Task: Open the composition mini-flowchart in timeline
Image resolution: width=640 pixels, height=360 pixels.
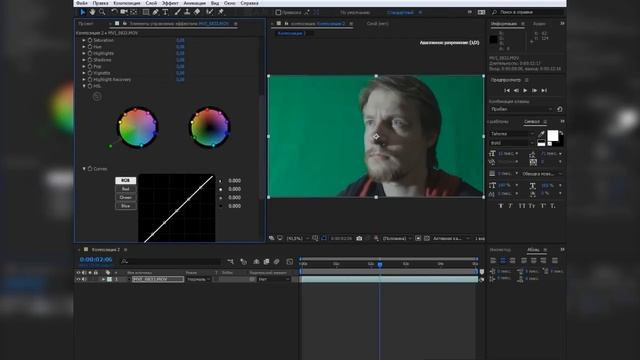Action: click(x=231, y=261)
